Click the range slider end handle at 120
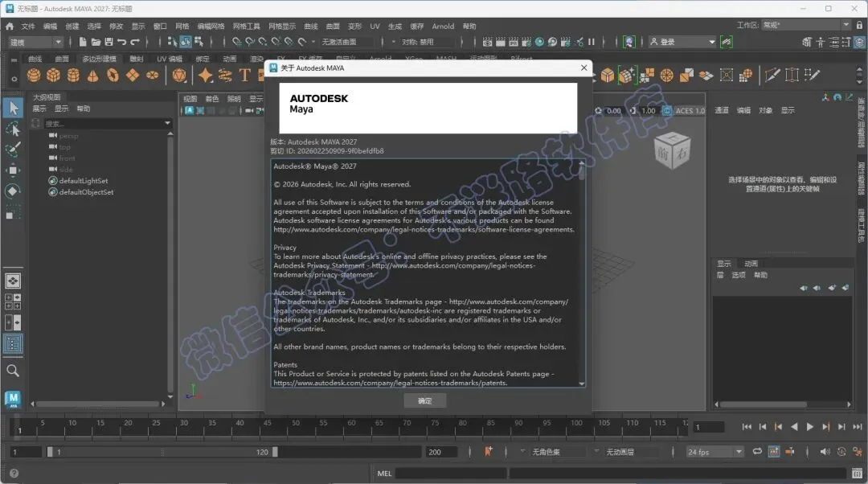Screen dimensions: 868x484 click(x=275, y=452)
